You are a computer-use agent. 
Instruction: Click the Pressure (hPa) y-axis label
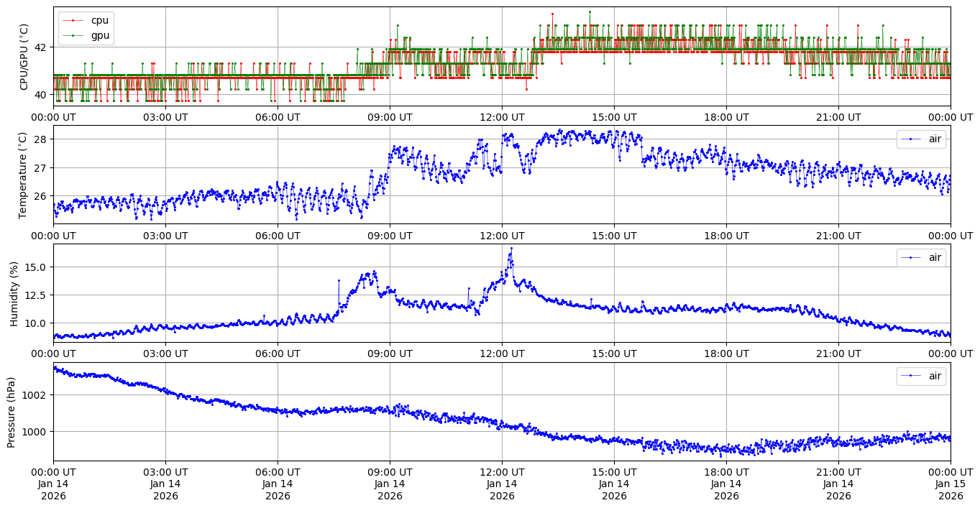point(12,412)
